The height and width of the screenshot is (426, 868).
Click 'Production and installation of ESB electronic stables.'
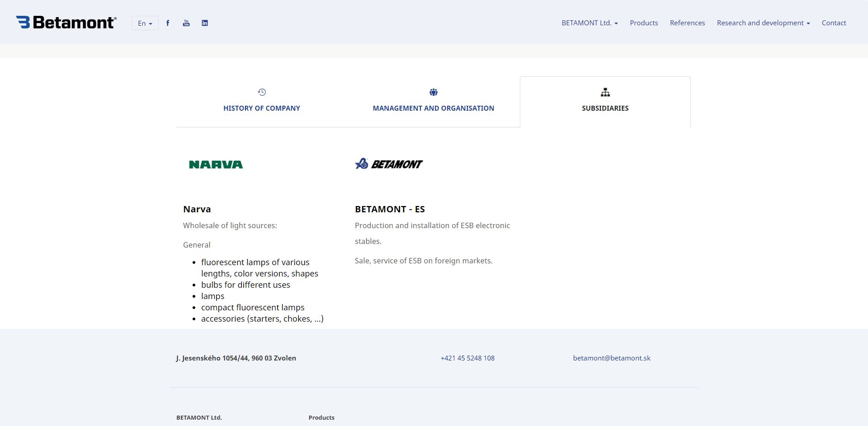(x=432, y=233)
